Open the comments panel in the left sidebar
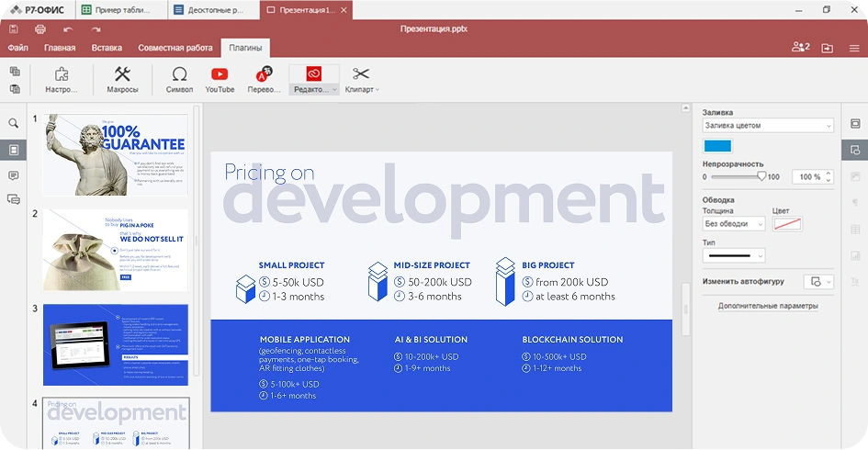 click(x=14, y=174)
